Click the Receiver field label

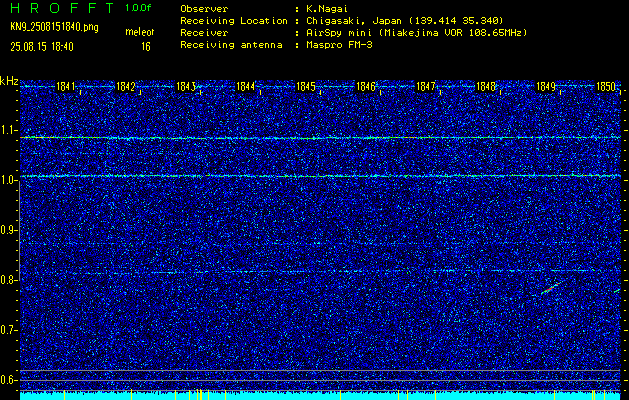[x=204, y=32]
